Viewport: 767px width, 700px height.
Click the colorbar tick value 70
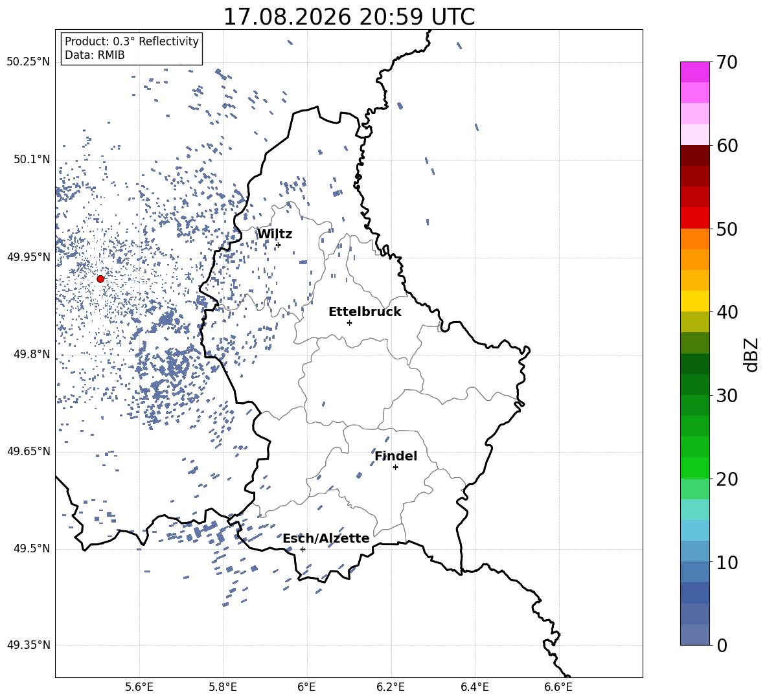[727, 63]
